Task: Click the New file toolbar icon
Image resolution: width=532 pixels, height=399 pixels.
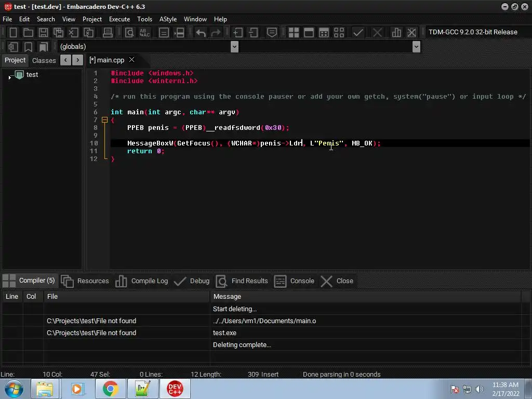Action: [13, 33]
